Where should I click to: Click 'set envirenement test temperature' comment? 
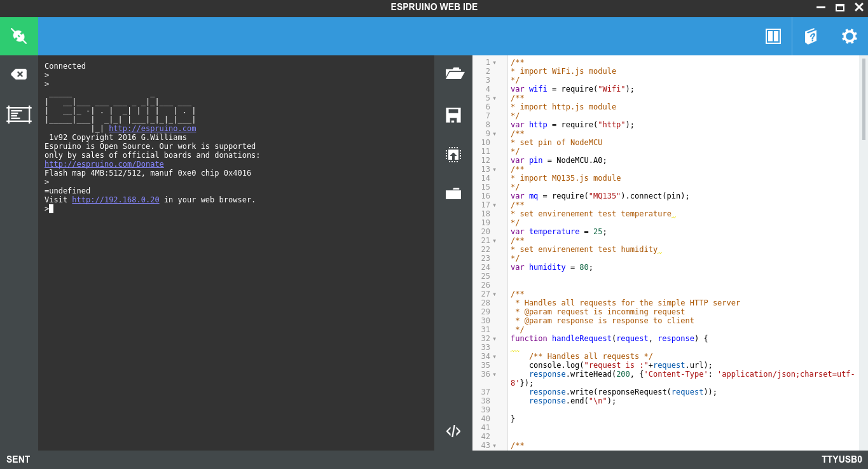point(591,214)
